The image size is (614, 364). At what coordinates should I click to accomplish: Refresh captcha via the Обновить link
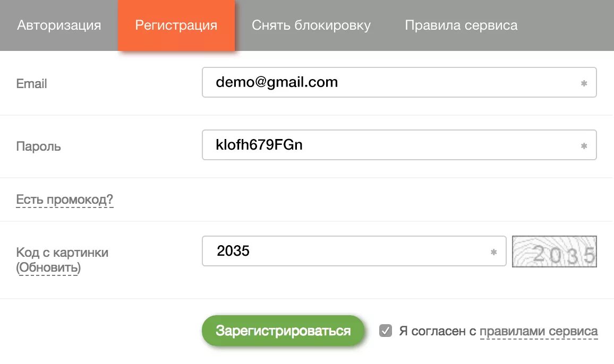tap(49, 268)
